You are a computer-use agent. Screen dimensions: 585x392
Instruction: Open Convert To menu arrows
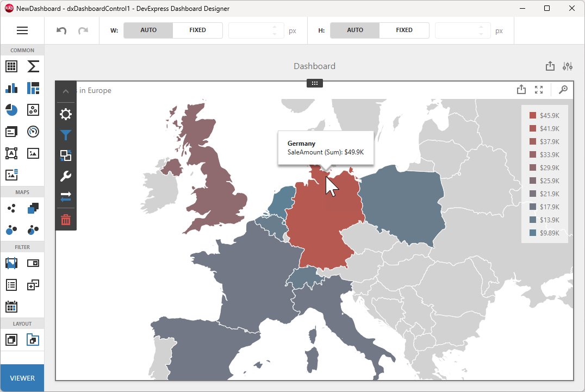click(66, 197)
